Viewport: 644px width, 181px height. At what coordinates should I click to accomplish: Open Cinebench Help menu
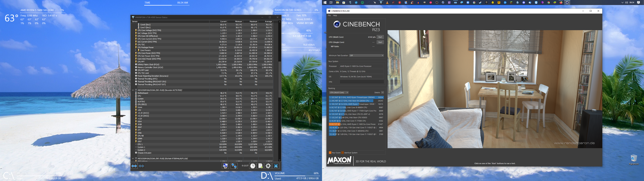click(x=335, y=15)
